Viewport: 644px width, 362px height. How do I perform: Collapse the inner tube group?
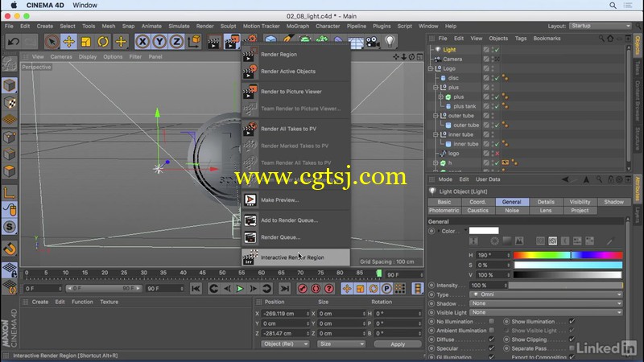click(436, 134)
